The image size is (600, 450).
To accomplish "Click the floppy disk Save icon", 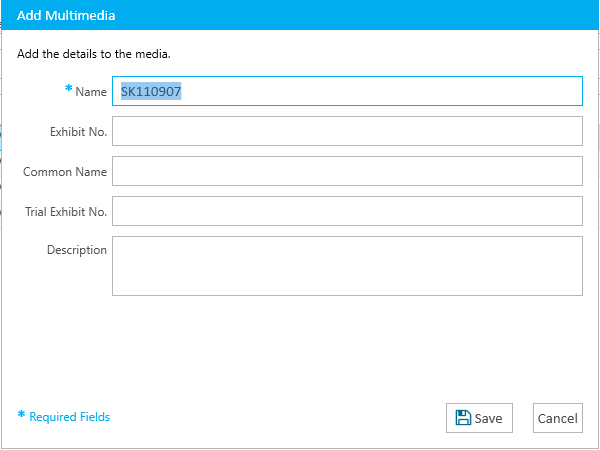I will pyautogui.click(x=463, y=418).
